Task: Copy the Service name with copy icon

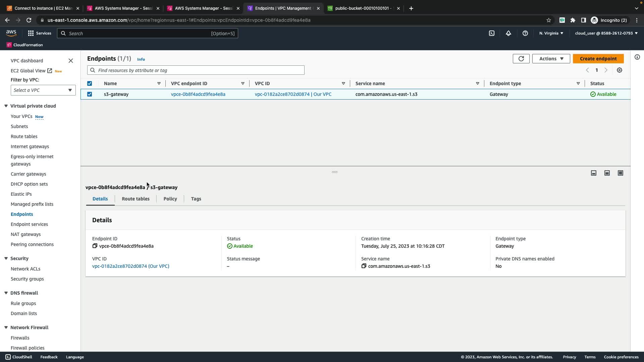Action: pyautogui.click(x=364, y=266)
